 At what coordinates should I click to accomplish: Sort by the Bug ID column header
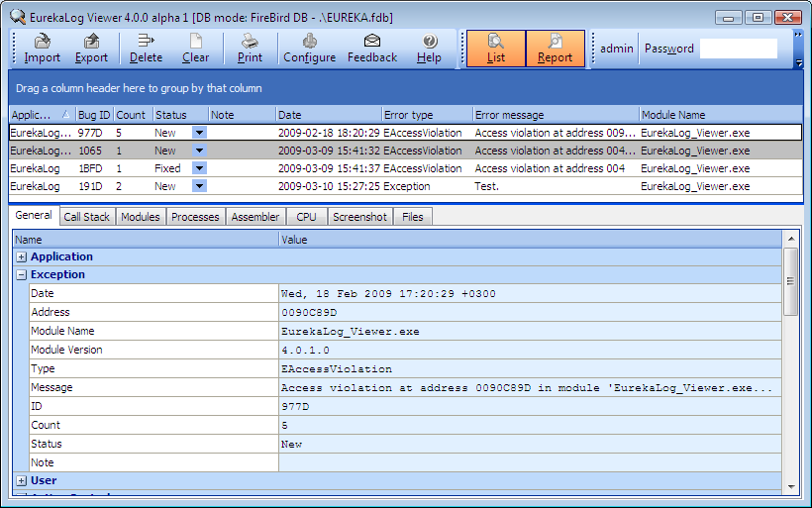point(94,115)
